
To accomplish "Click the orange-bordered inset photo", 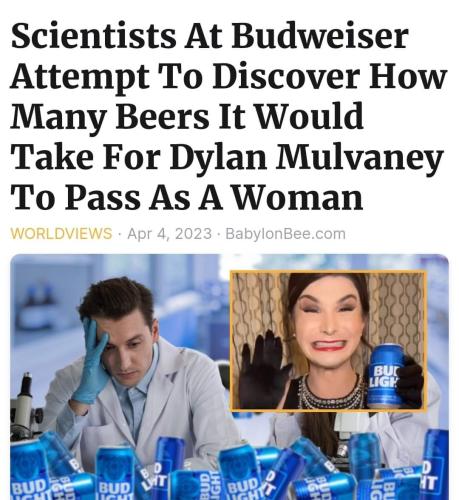I will coord(328,341).
